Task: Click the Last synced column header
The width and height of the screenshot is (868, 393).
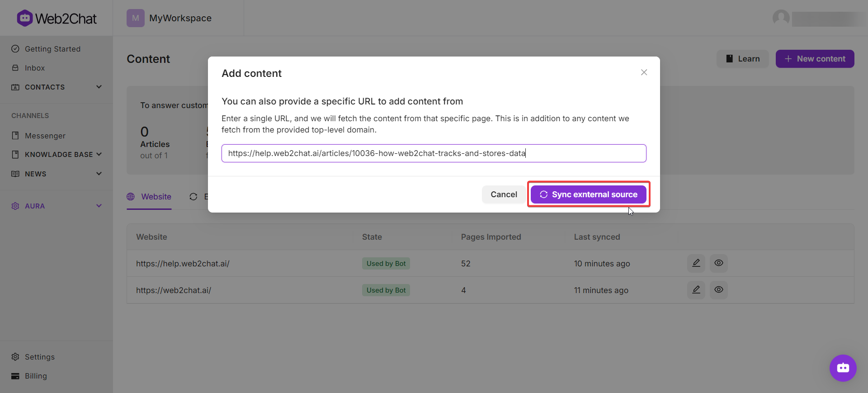Action: (x=597, y=237)
